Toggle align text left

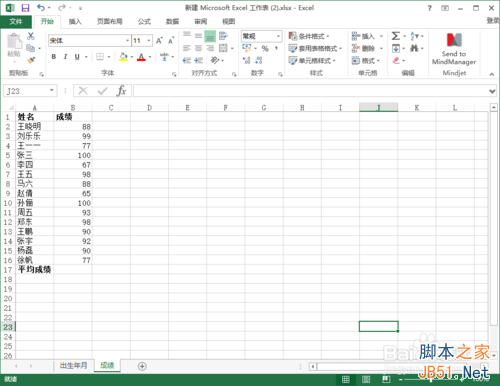[187, 48]
